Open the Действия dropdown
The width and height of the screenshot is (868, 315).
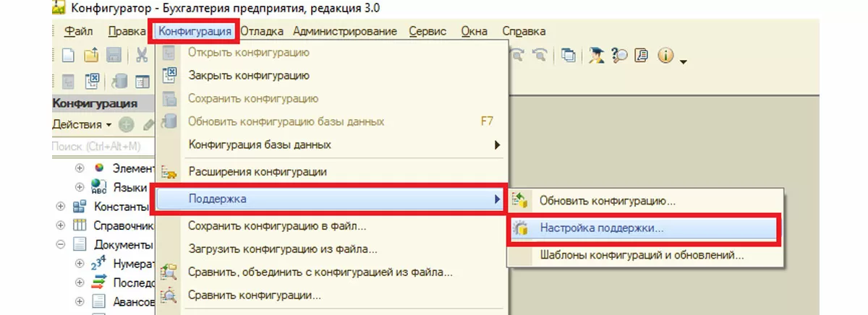pos(81,124)
